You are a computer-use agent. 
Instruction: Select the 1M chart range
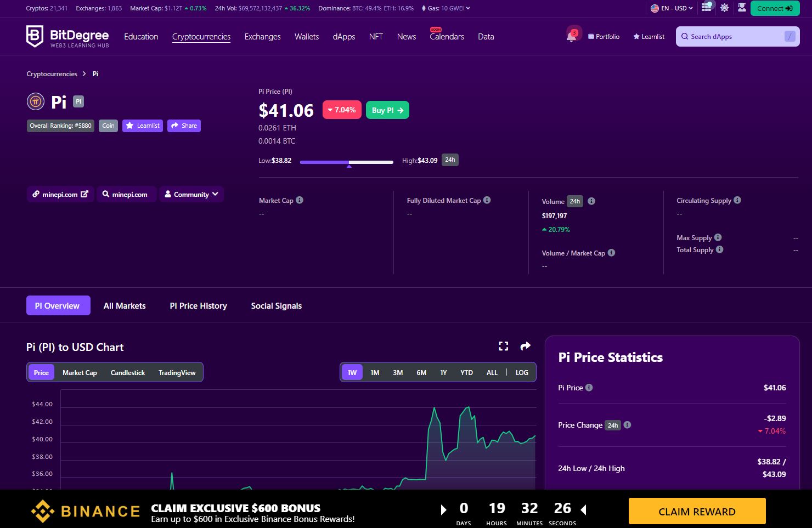point(375,372)
